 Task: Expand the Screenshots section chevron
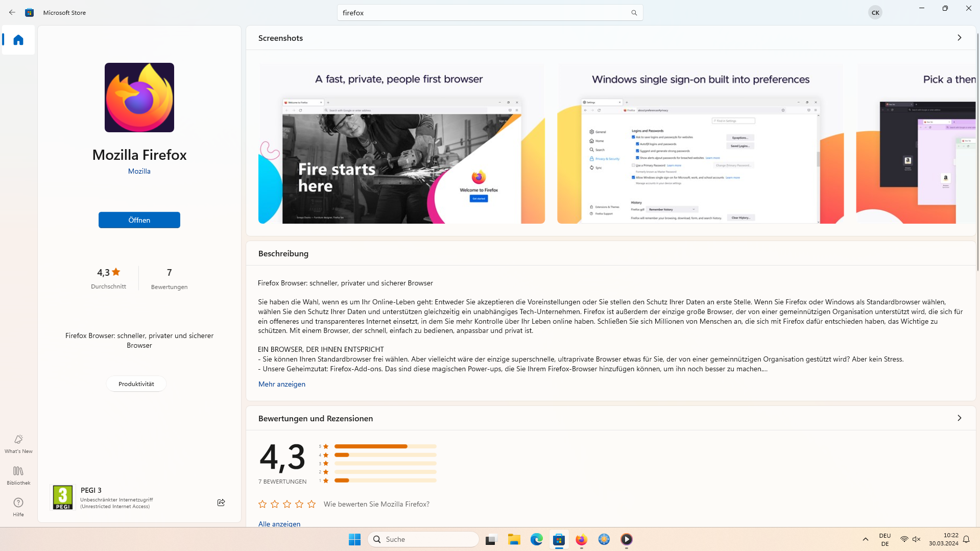(960, 38)
